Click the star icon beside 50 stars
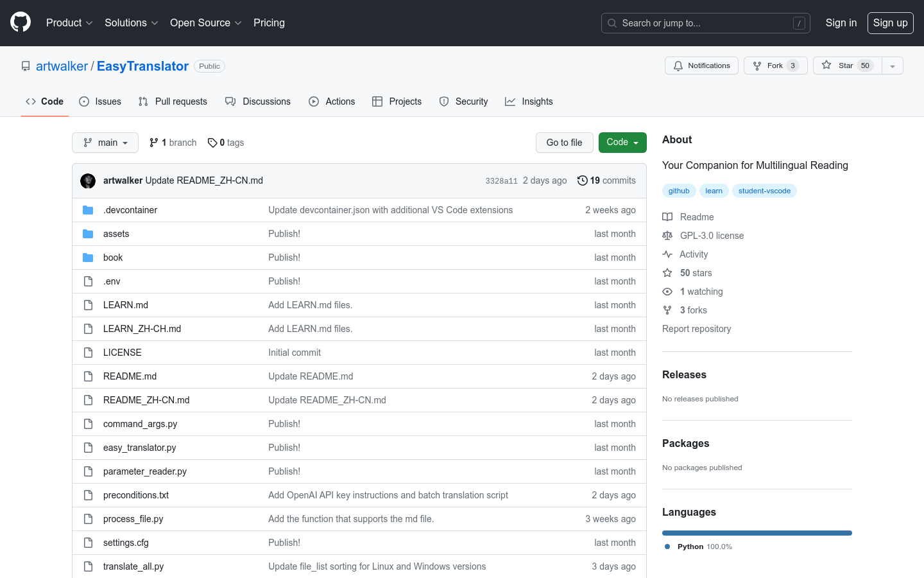Image resolution: width=924 pixels, height=578 pixels. pos(667,273)
